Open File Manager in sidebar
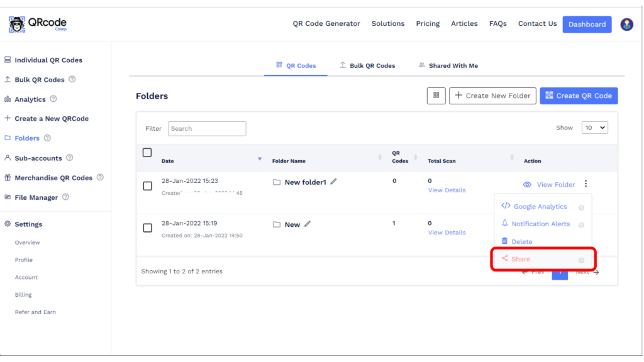The image size is (644, 362). [36, 197]
